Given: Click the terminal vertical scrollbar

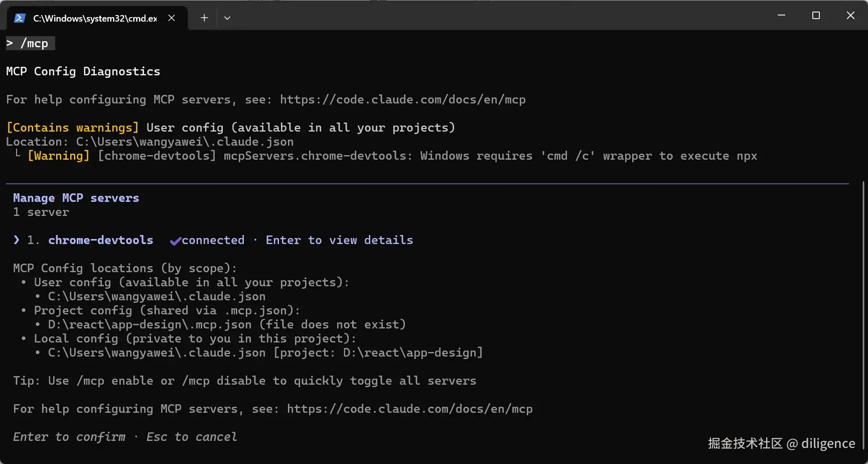Looking at the screenshot, I should click(863, 311).
